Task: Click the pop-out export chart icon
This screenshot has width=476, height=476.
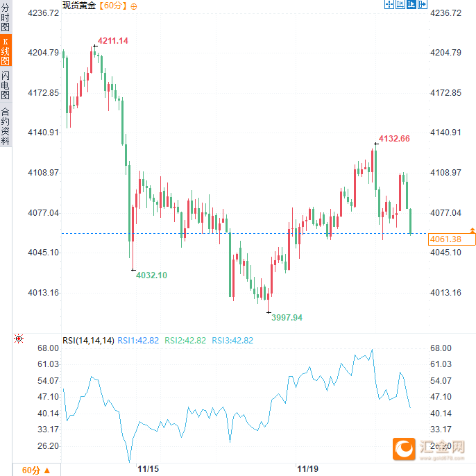Action: pos(422,5)
